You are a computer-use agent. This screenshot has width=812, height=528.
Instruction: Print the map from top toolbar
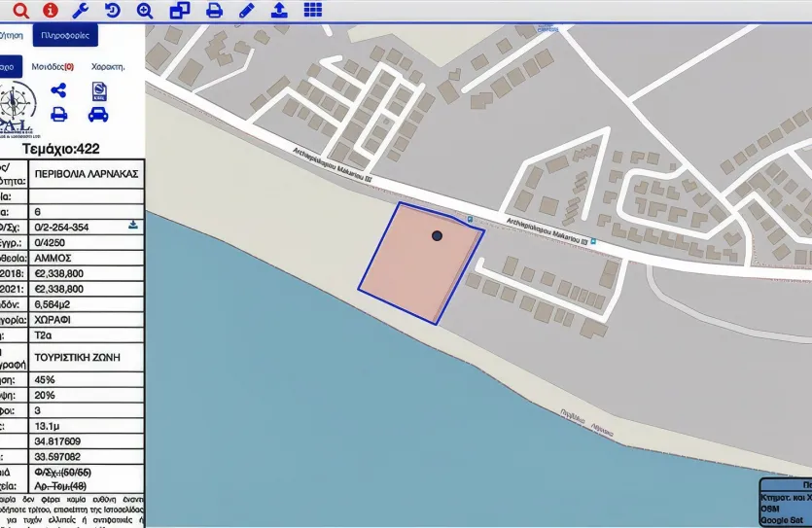pyautogui.click(x=214, y=11)
